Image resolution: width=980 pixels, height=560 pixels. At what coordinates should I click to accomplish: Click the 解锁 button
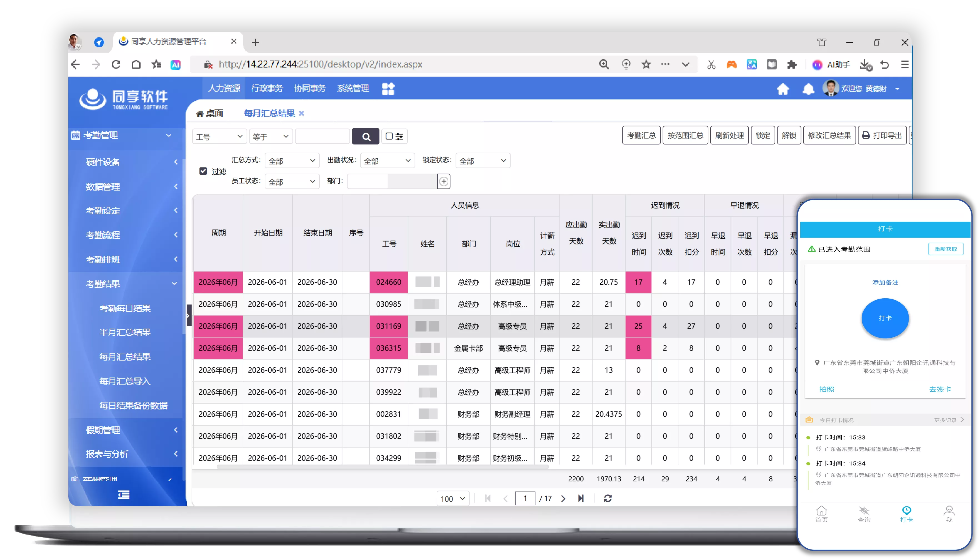click(x=789, y=135)
